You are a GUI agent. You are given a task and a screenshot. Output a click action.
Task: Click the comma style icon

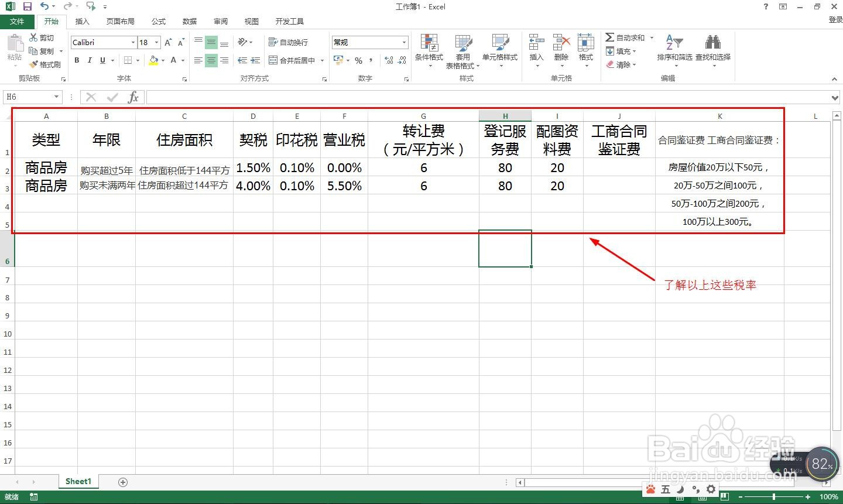371,60
